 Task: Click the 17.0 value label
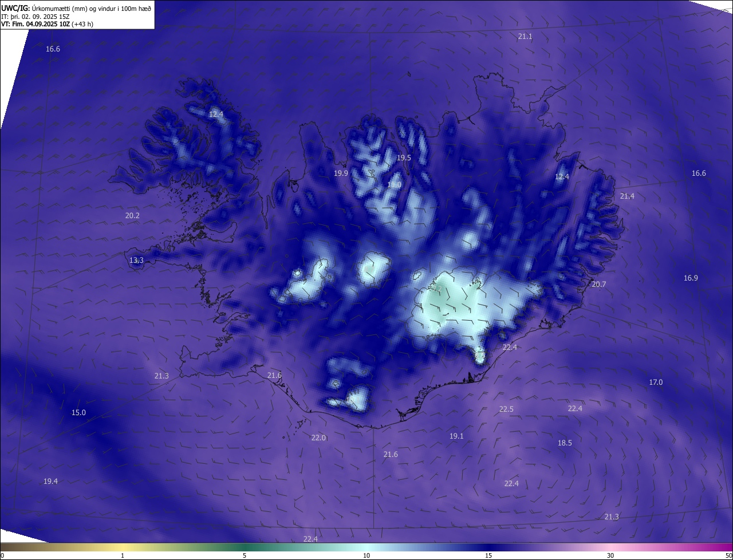656,382
